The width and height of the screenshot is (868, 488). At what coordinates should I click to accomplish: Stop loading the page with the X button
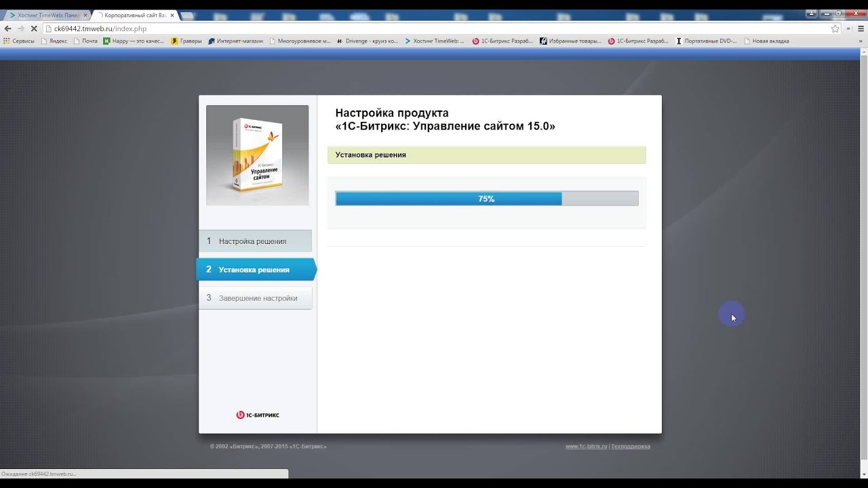tap(33, 28)
